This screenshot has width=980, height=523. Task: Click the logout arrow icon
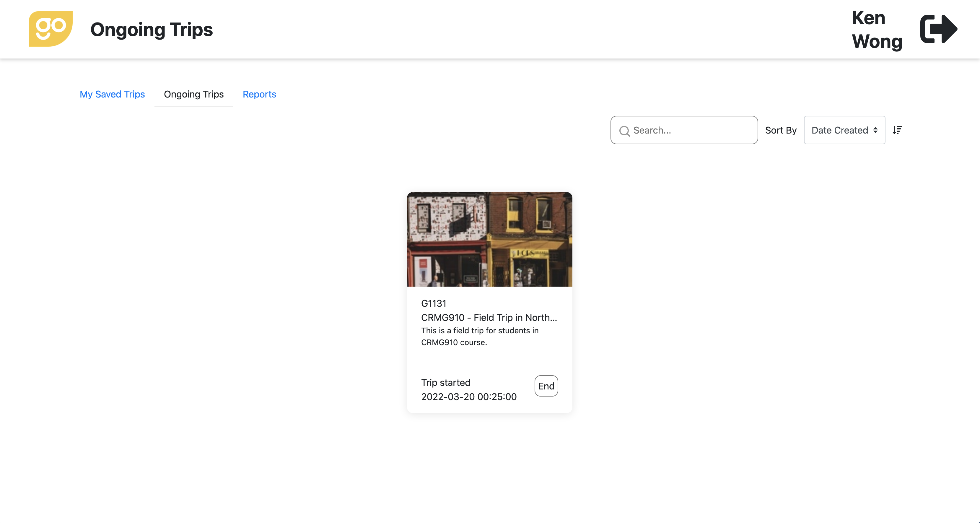(939, 29)
